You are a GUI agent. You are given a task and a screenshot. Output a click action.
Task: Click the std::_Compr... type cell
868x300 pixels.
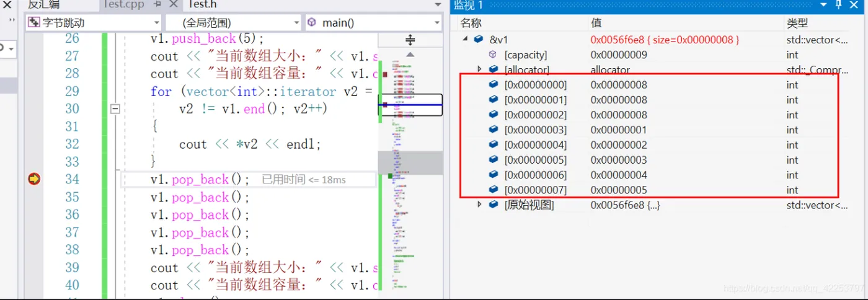coord(818,70)
